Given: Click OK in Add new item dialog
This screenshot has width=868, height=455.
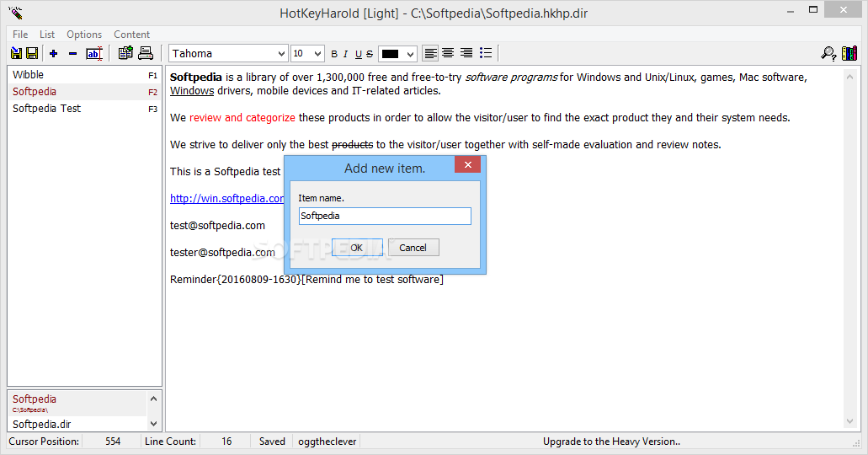Looking at the screenshot, I should point(357,248).
